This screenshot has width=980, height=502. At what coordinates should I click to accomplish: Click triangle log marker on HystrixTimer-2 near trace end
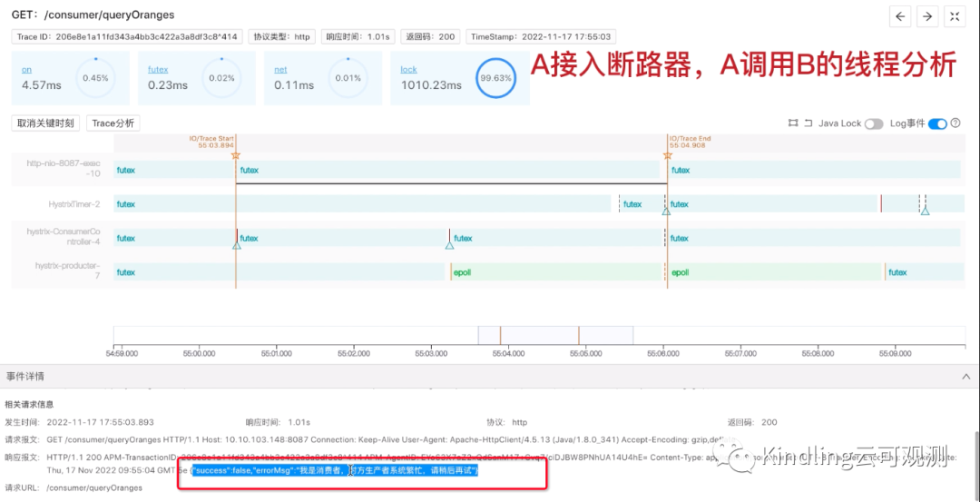tap(666, 212)
